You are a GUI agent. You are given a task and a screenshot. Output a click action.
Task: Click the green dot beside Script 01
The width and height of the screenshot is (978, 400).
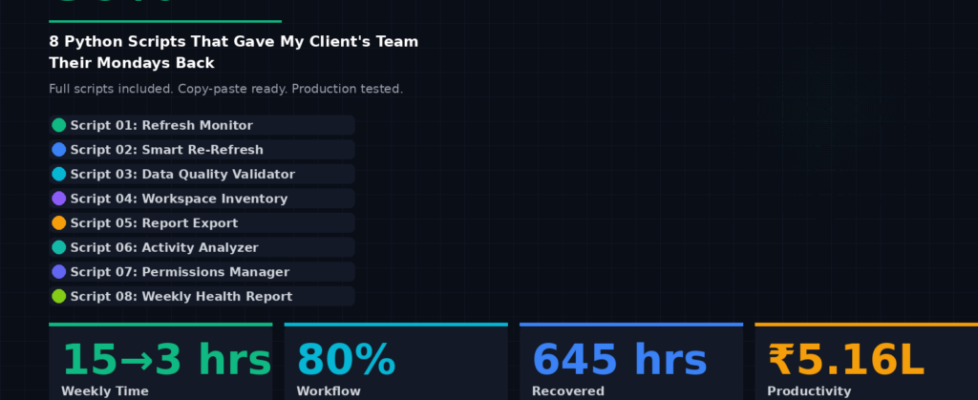59,125
